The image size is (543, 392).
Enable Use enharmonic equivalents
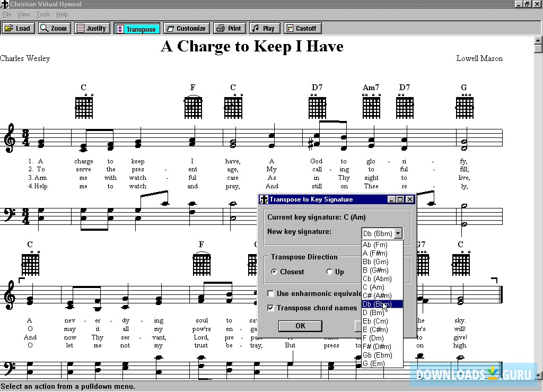tap(271, 293)
